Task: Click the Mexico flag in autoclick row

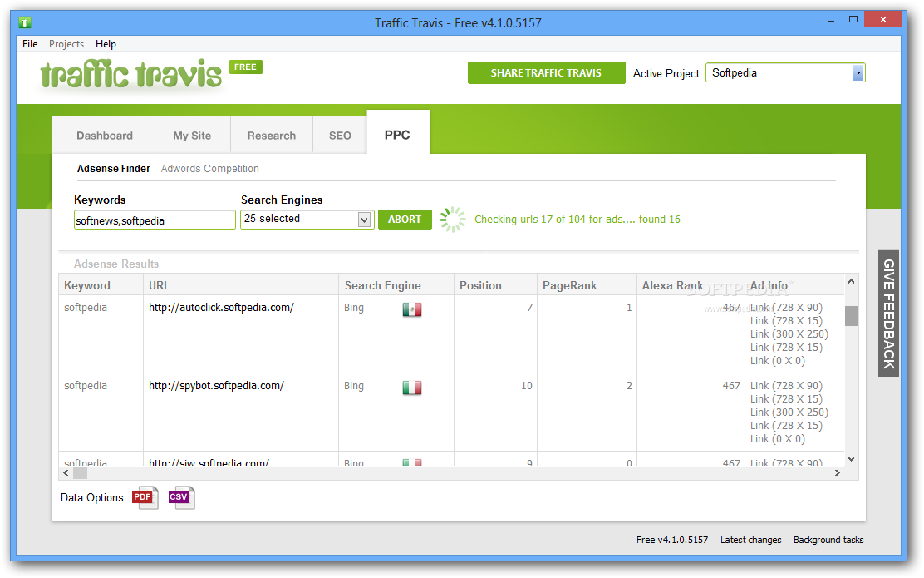Action: [412, 309]
